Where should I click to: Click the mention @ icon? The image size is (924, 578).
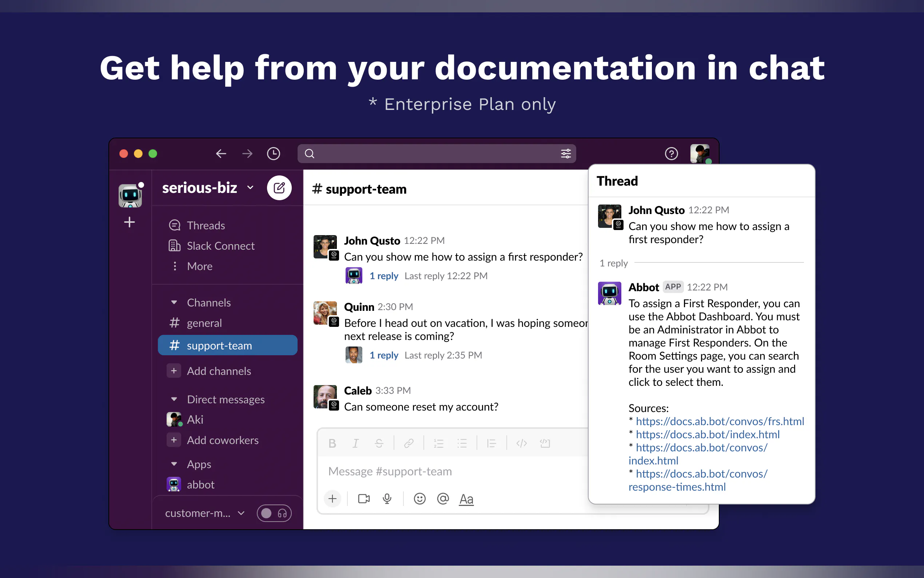click(x=443, y=499)
